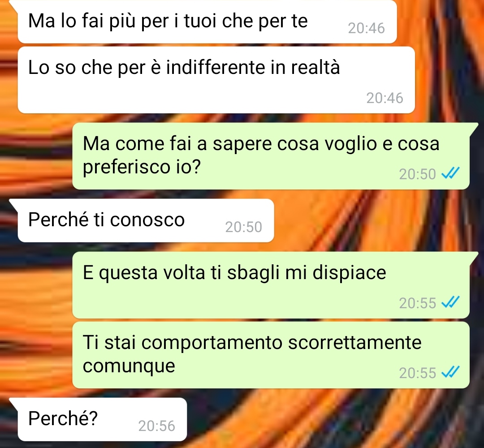Image resolution: width=484 pixels, height=448 pixels.
Task: Click the word 'indifferente' in the white bubble
Action: 216,67
